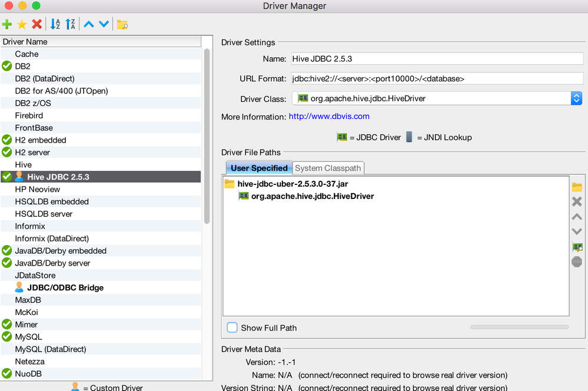Viewport: 588px width, 391px height.
Task: Select the HSQLDB embedded driver
Action: (x=101, y=201)
